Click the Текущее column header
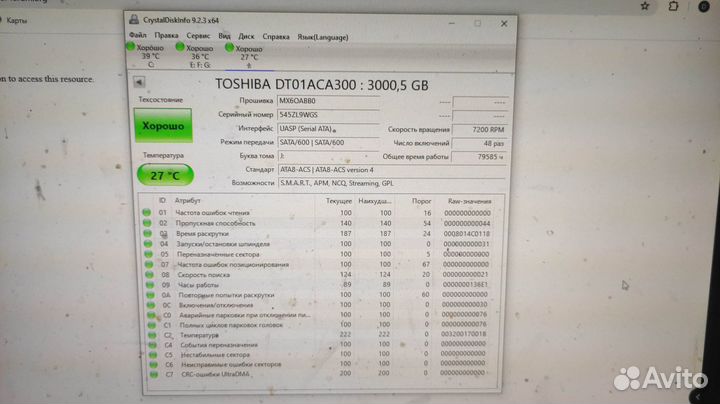The image size is (720, 404). [x=338, y=201]
